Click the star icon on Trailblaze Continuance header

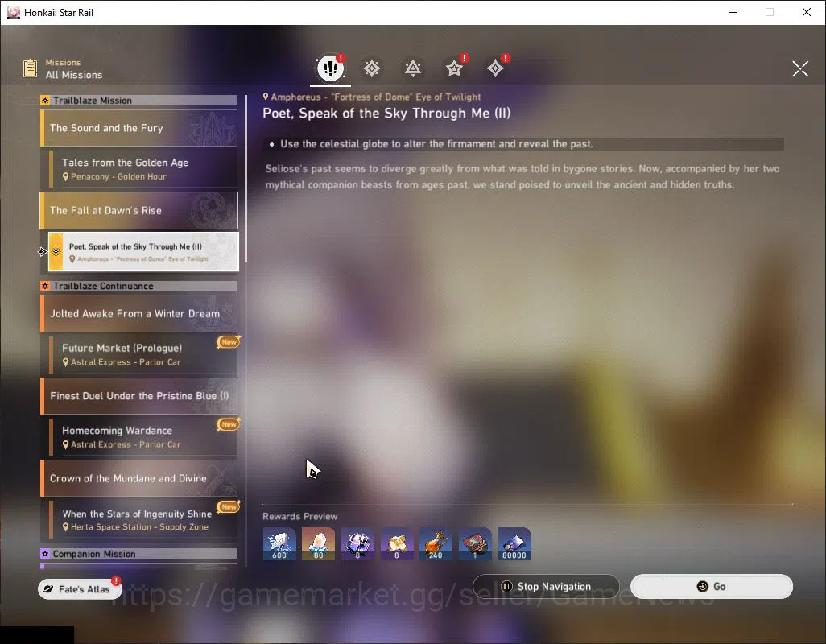click(x=45, y=286)
